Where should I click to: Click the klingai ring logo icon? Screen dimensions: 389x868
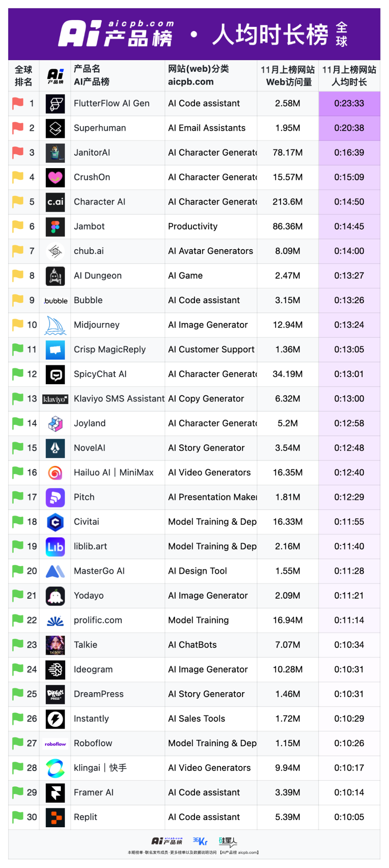55,768
